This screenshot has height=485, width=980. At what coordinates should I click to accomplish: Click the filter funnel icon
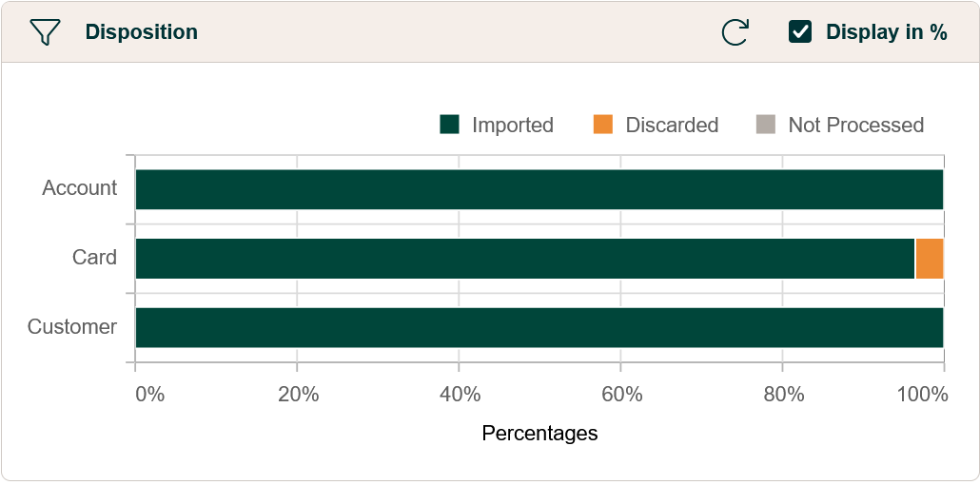45,32
